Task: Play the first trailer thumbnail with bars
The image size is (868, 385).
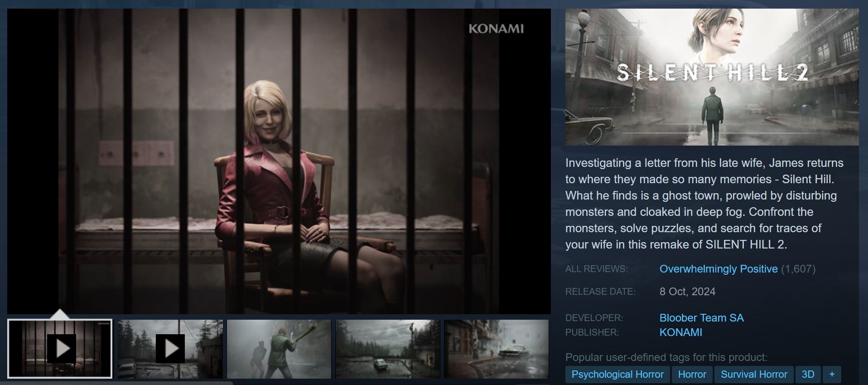Action: (60, 349)
